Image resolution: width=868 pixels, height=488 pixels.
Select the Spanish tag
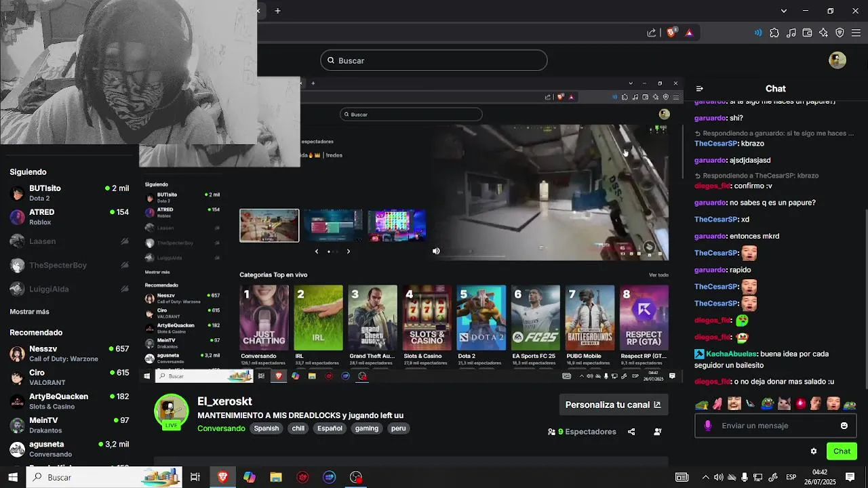tap(267, 428)
